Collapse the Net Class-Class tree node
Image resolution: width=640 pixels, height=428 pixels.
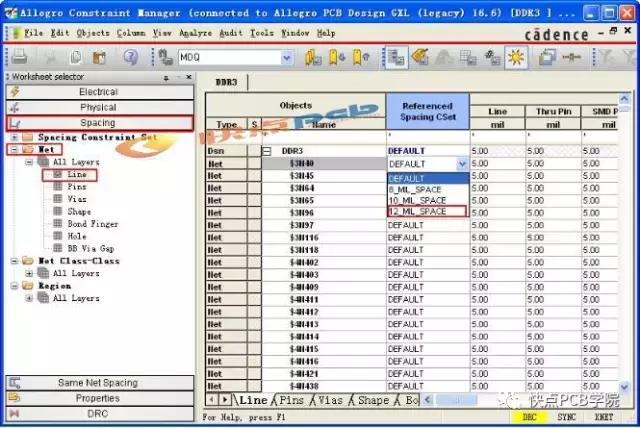(14, 261)
